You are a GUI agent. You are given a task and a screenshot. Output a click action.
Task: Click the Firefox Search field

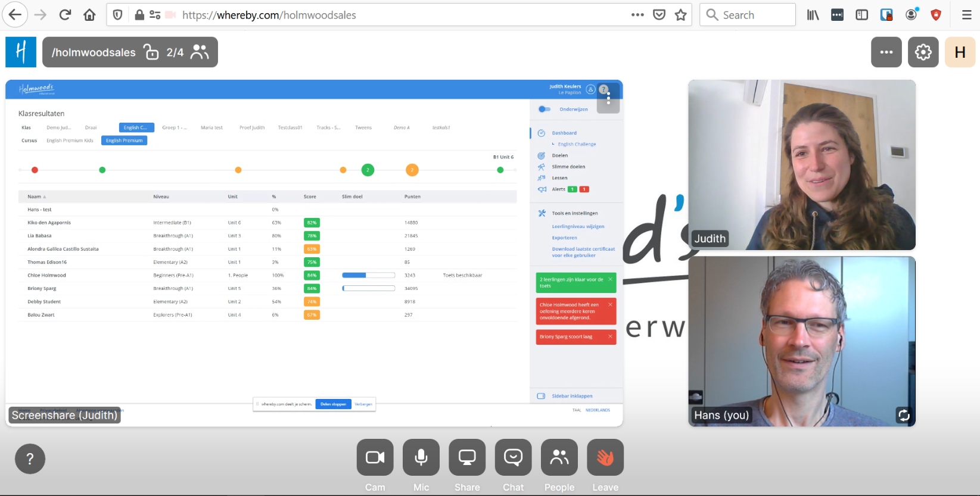748,15
